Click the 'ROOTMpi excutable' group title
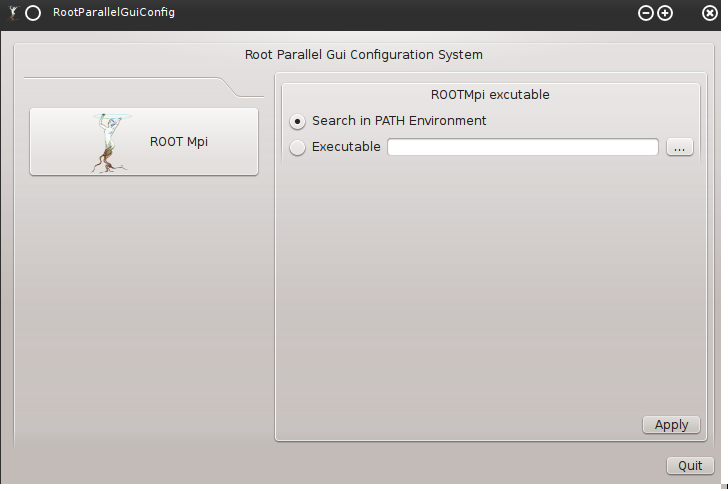The width and height of the screenshot is (728, 491). (490, 95)
